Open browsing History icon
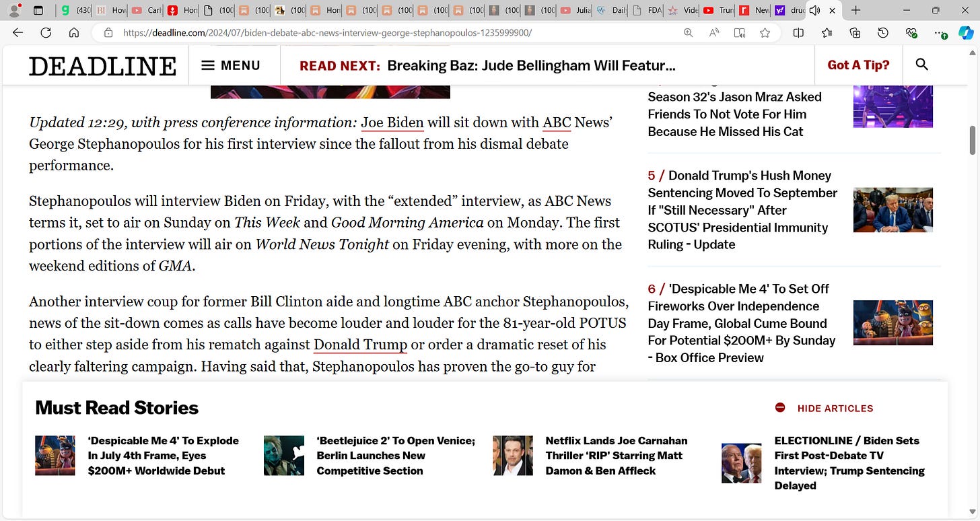This screenshot has width=980, height=521. [883, 32]
